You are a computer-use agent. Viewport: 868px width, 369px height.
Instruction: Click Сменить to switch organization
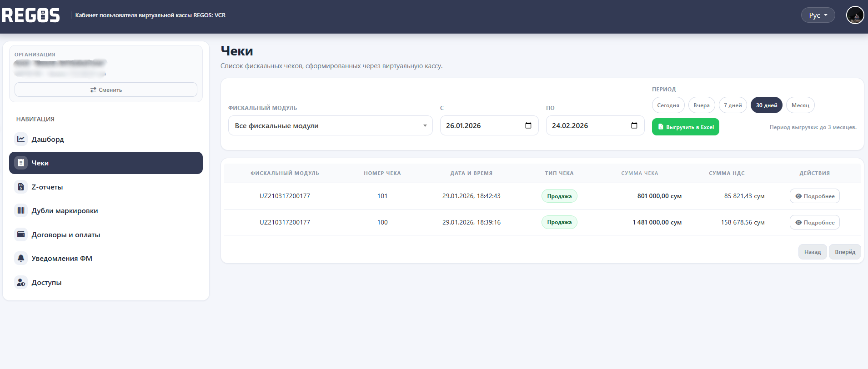(x=106, y=90)
